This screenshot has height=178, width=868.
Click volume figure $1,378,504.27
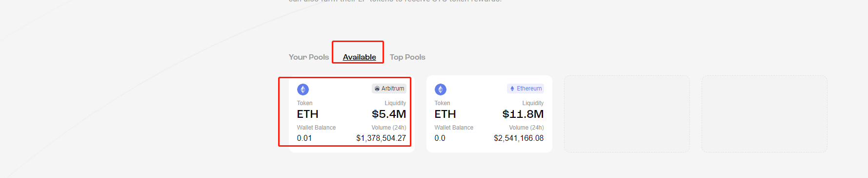point(381,138)
